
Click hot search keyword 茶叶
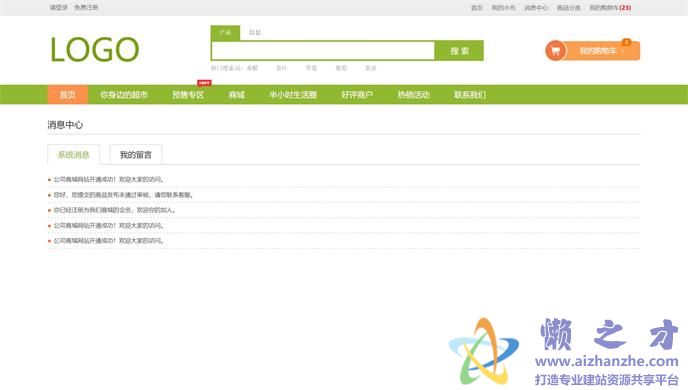[x=281, y=68]
